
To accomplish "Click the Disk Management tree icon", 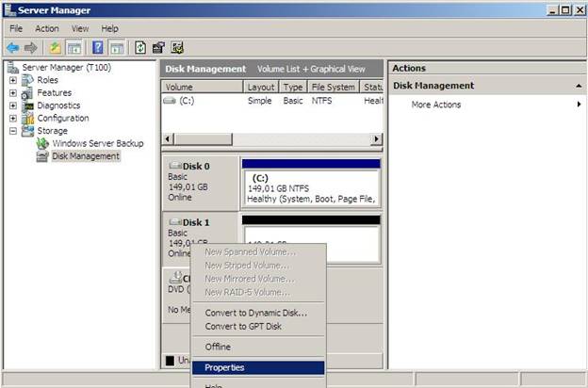I will click(x=42, y=156).
